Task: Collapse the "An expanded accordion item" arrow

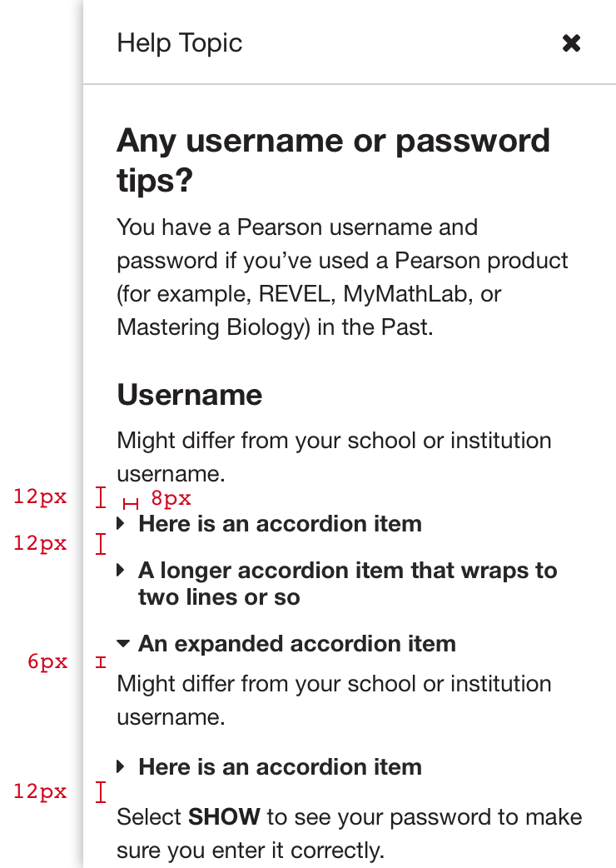Action: tap(123, 644)
